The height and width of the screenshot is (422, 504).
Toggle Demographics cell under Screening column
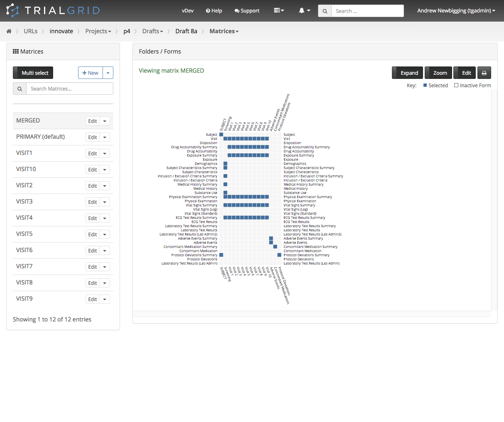[225, 164]
